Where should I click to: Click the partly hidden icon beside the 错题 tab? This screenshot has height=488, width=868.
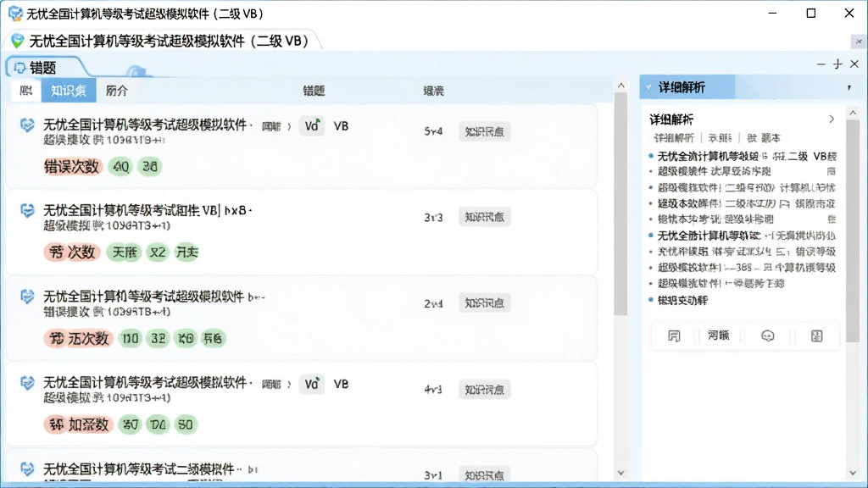coord(136,71)
